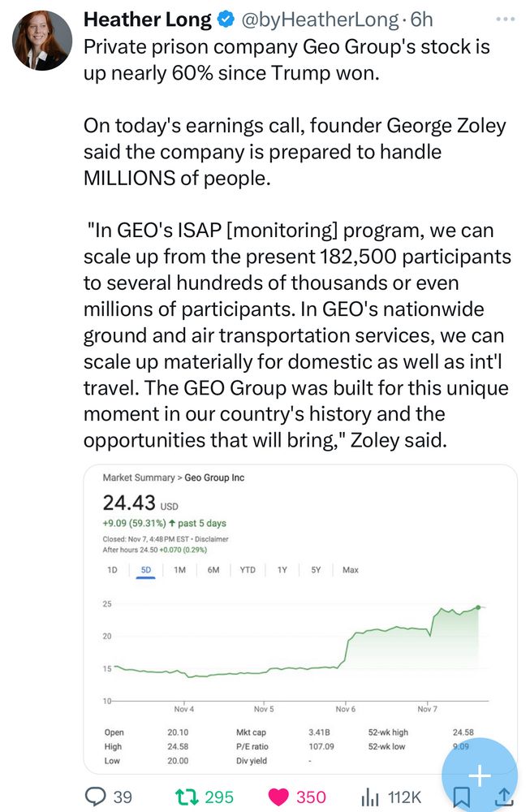Share the tweet via share icon
Screen dimensions: 530x812
[x=503, y=797]
